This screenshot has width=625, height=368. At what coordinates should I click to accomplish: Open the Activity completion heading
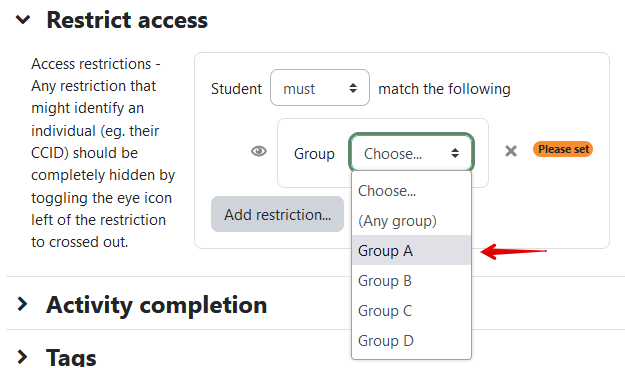coord(156,305)
